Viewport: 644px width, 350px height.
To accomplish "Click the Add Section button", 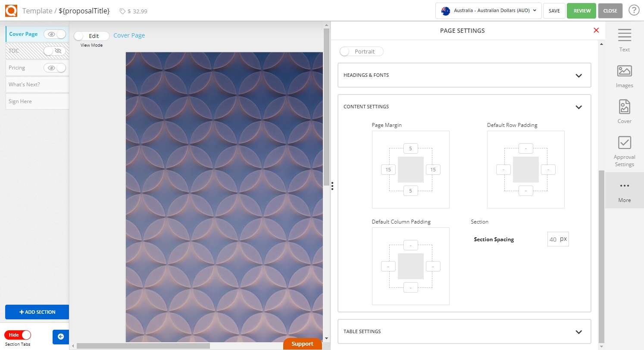I will (37, 312).
